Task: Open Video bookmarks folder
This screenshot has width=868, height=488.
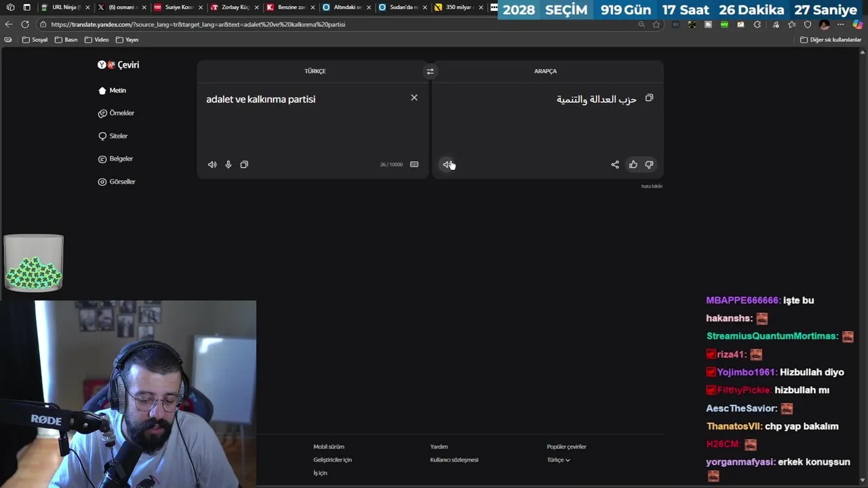Action: point(97,40)
